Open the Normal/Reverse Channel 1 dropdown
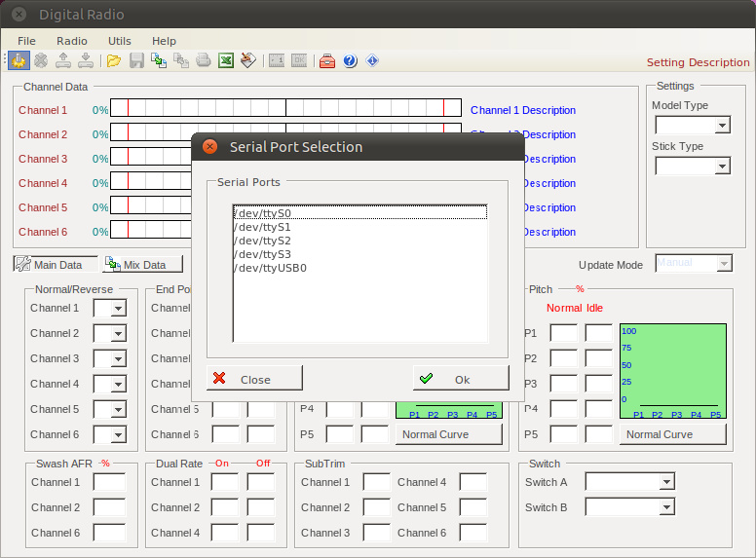 point(110,309)
